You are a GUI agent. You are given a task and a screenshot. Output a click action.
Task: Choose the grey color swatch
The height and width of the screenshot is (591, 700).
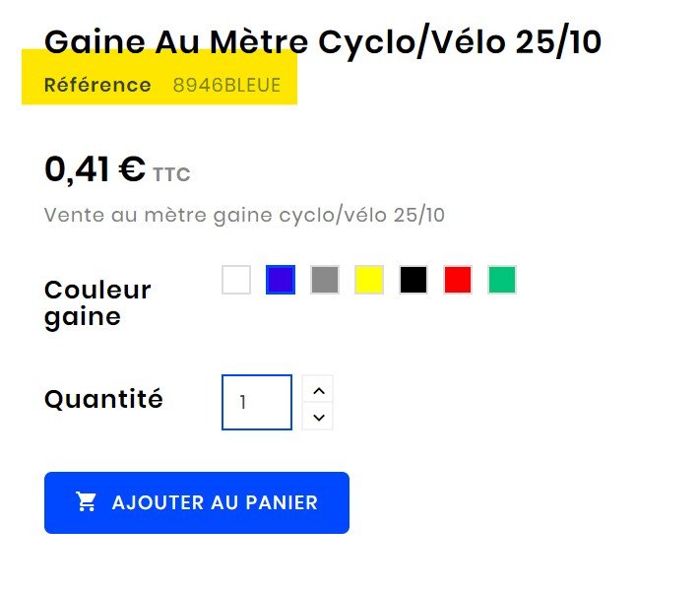click(325, 280)
